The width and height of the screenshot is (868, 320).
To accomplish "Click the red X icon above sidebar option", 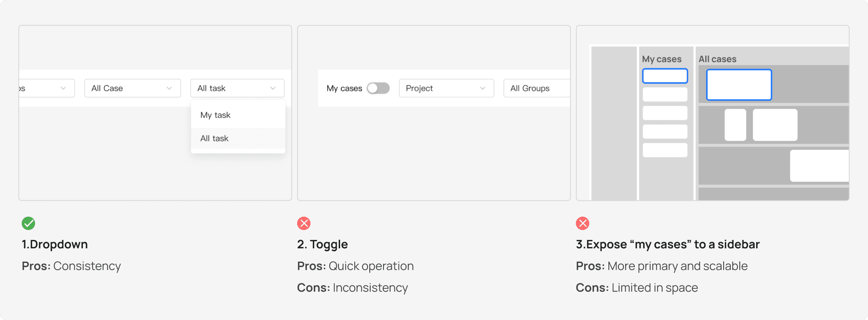I will 583,223.
